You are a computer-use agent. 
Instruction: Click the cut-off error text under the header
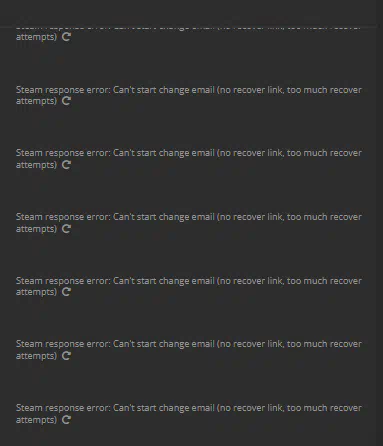point(189,33)
